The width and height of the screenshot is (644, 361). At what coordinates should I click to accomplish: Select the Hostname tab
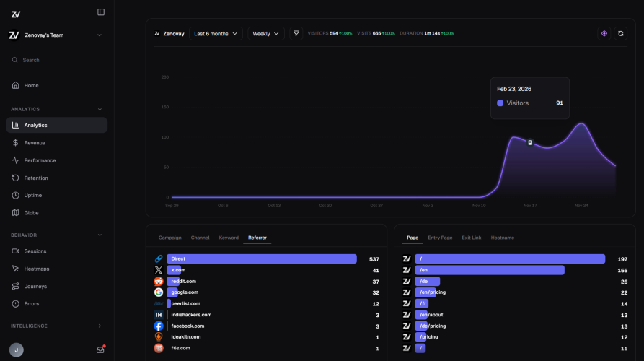(x=503, y=238)
